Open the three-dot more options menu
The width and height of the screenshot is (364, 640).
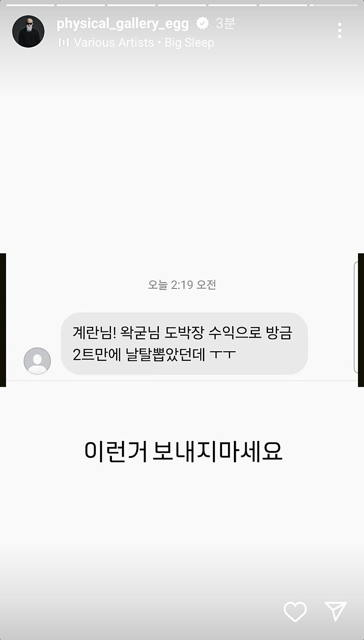[x=339, y=30]
